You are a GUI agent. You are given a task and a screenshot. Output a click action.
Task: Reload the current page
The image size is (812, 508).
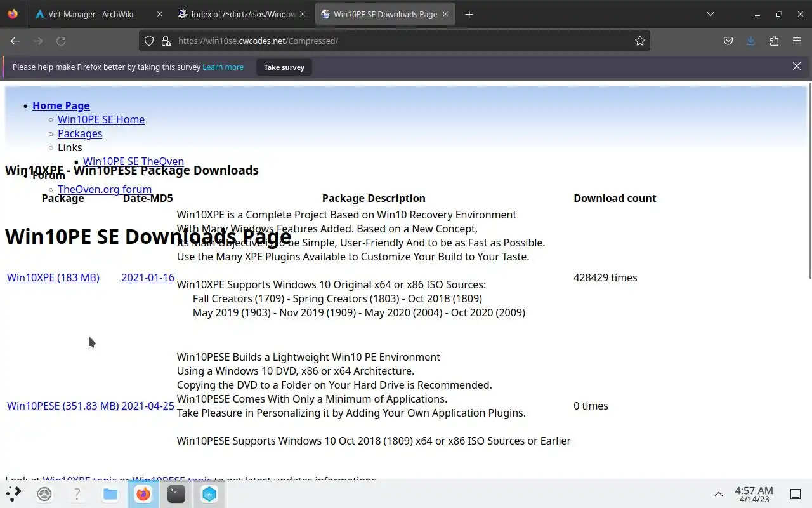tap(61, 41)
